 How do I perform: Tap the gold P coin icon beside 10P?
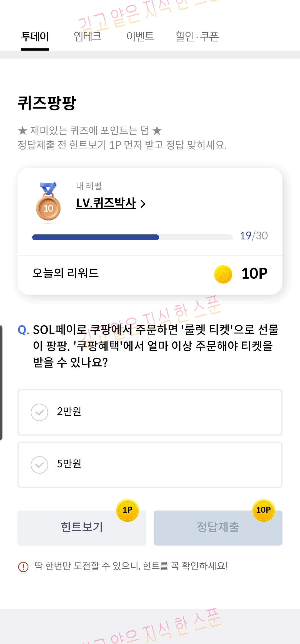(x=223, y=274)
